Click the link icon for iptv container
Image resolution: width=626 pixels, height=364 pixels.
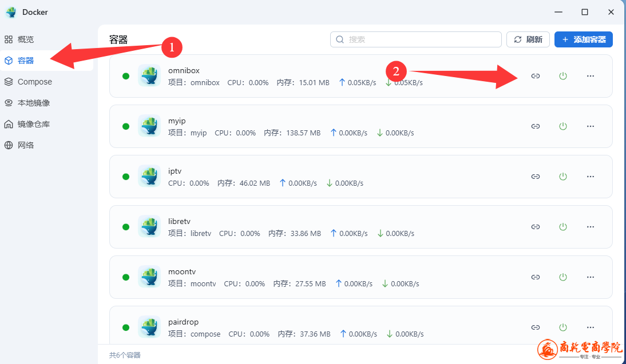click(536, 177)
